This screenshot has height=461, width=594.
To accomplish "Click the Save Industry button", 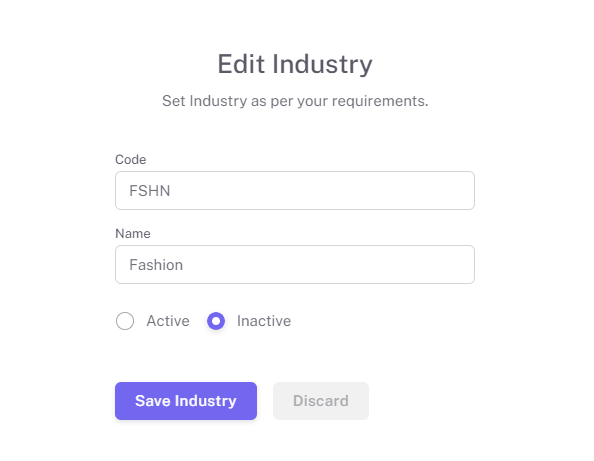I will 186,401.
